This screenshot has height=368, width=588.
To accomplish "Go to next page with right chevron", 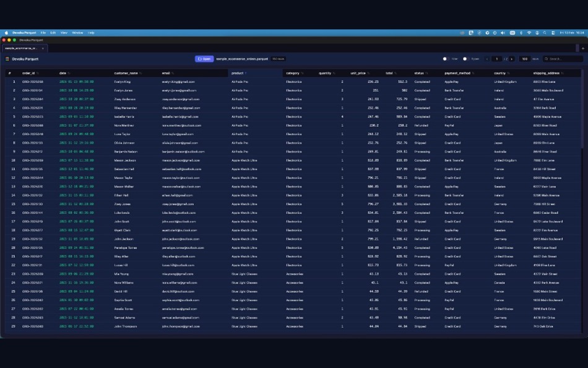I will (x=511, y=59).
